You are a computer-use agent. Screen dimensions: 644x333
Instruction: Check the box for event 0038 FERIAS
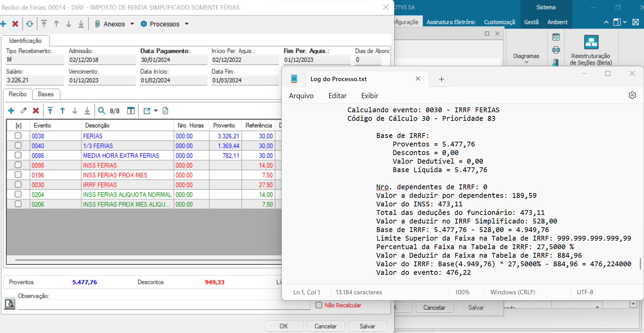click(x=18, y=136)
